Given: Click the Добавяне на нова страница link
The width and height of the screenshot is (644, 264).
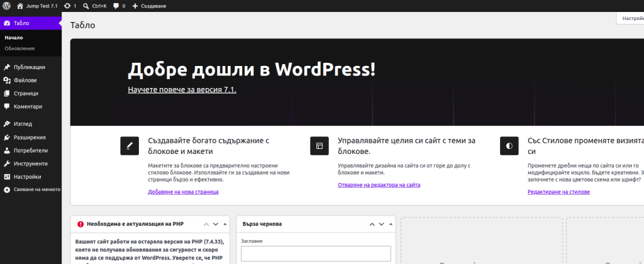Looking at the screenshot, I should 183,192.
